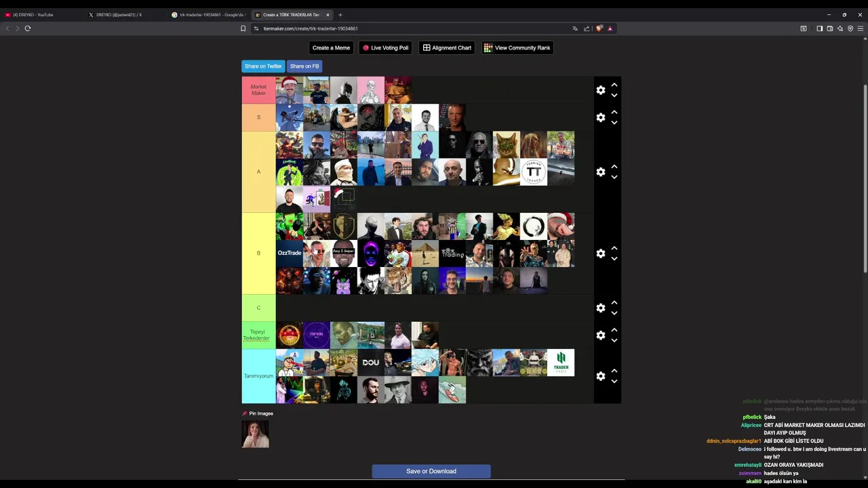Move Tepeyi Terkedenler tier up arrow
868x488 pixels.
click(x=614, y=329)
